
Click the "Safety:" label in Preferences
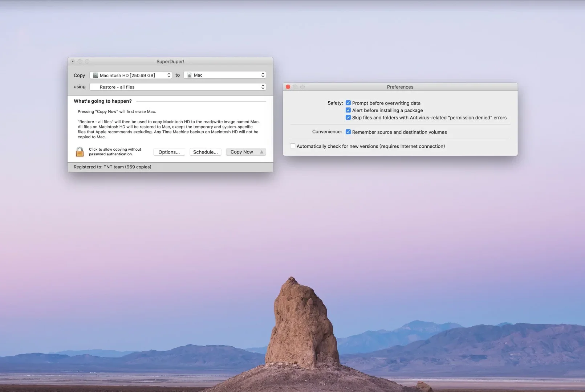[x=335, y=103]
